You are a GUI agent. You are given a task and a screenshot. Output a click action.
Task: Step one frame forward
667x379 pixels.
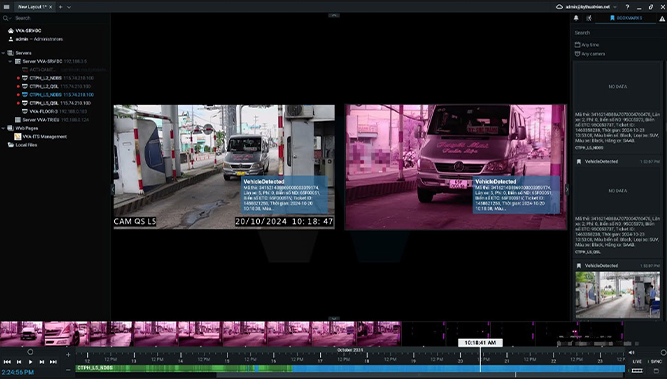pos(42,362)
